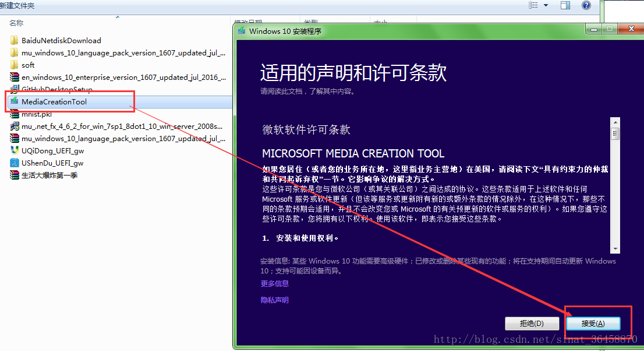Click the second mu_windows_10_language_pack archive icon
Screen dimensions: 644x351
tap(15, 138)
